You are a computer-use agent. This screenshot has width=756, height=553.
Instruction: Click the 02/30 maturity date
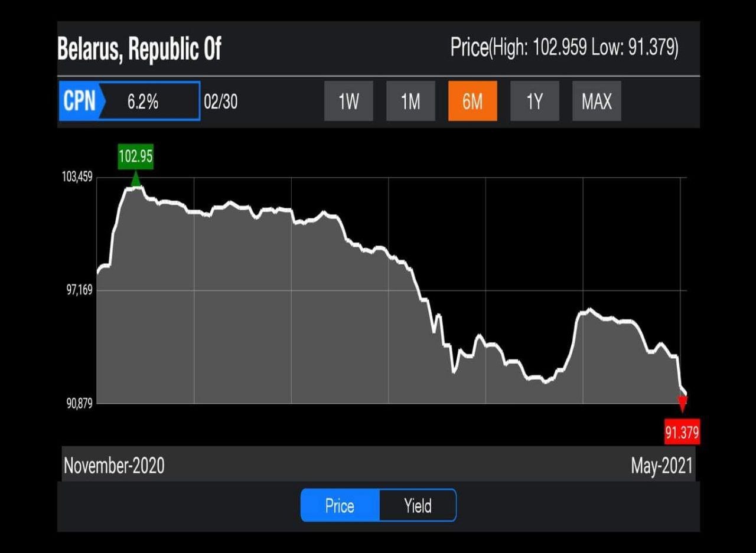click(221, 102)
